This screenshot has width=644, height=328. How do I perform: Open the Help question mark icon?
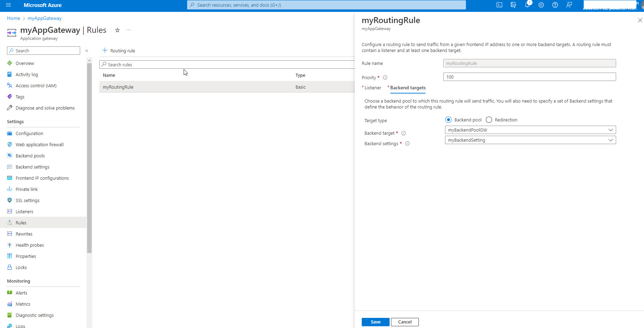click(555, 5)
